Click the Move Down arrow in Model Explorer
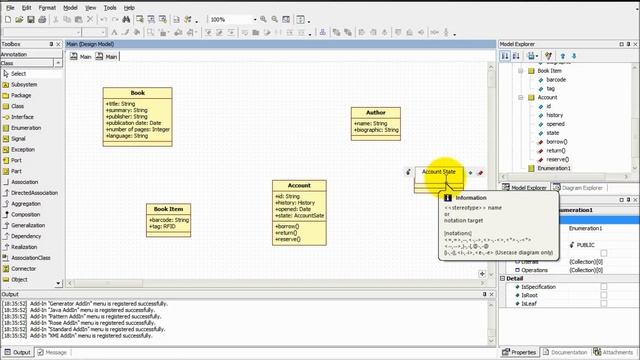This screenshot has height=360, width=640. (x=574, y=56)
